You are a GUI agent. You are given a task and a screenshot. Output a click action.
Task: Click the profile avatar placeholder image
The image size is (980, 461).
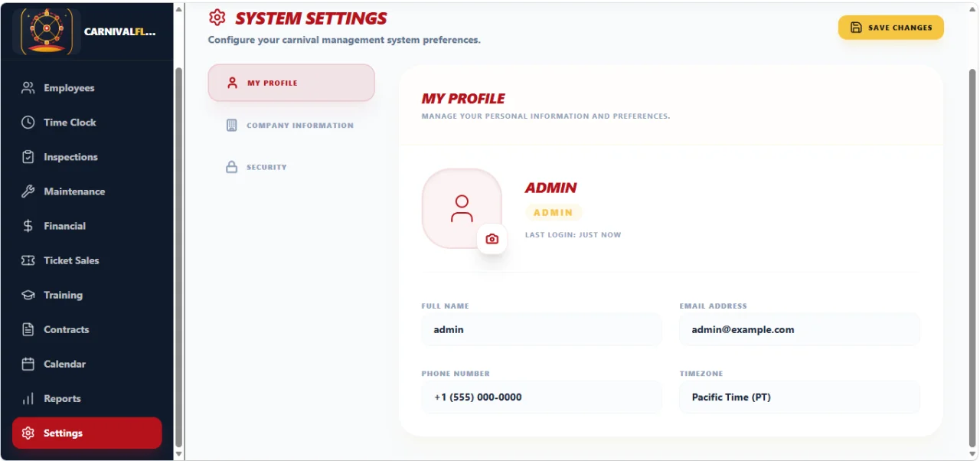462,208
